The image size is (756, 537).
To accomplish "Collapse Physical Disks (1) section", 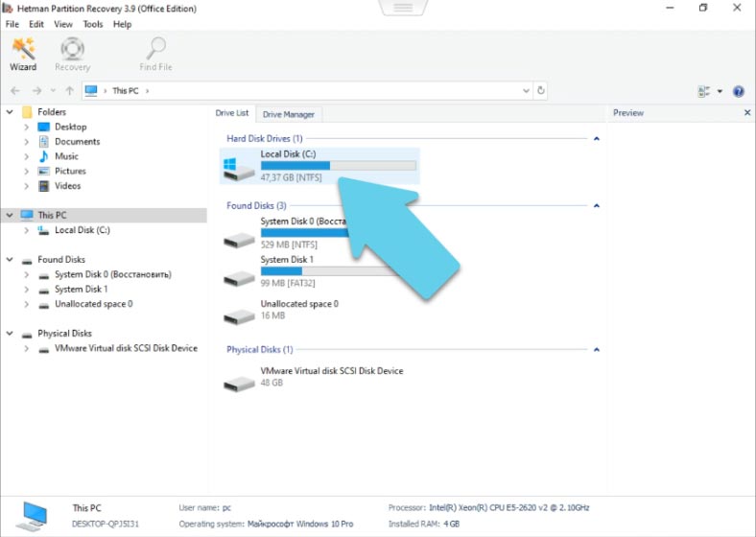I will tap(597, 349).
